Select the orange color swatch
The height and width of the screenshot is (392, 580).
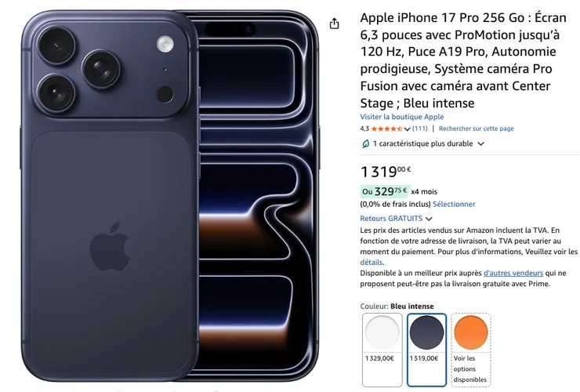pyautogui.click(x=471, y=332)
